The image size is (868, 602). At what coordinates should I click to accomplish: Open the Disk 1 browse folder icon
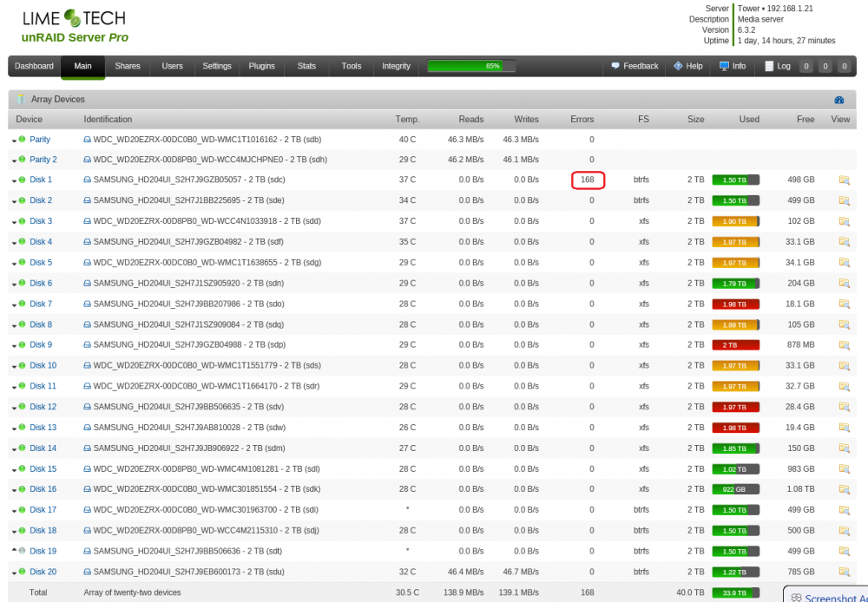(x=845, y=180)
